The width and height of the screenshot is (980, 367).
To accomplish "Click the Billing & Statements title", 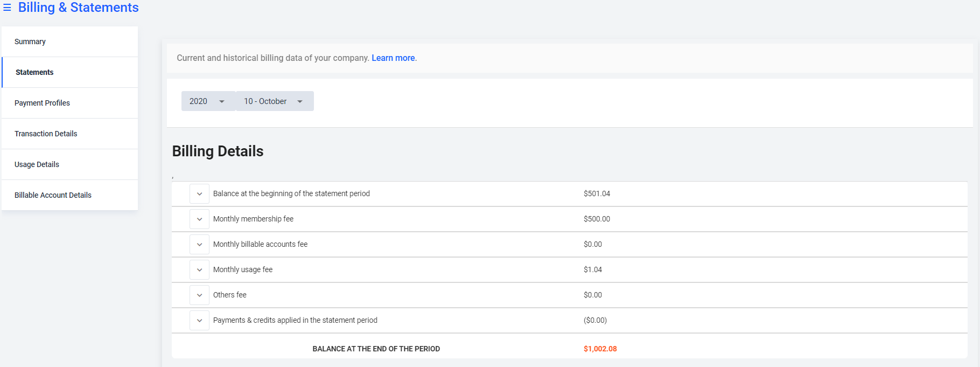I will coord(79,8).
